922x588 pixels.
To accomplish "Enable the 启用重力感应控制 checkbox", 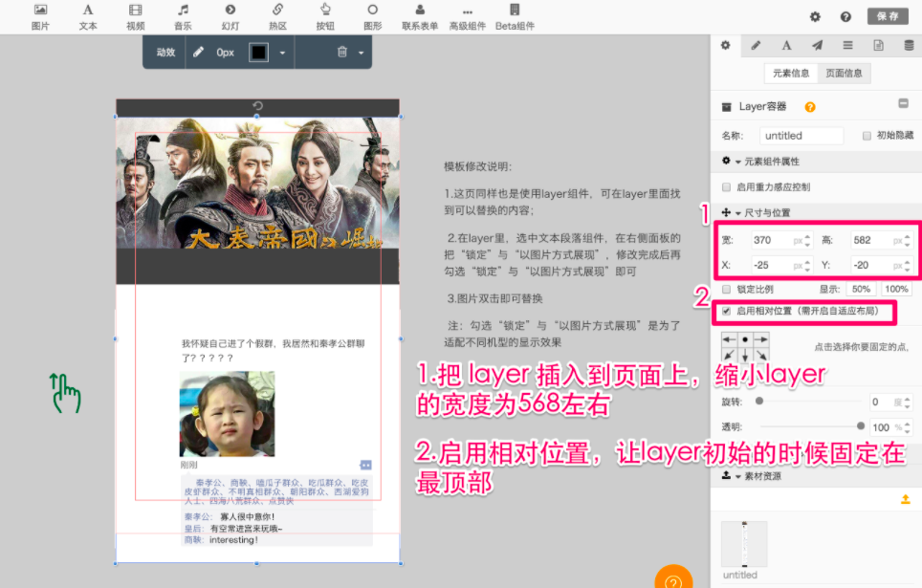I will [x=727, y=187].
